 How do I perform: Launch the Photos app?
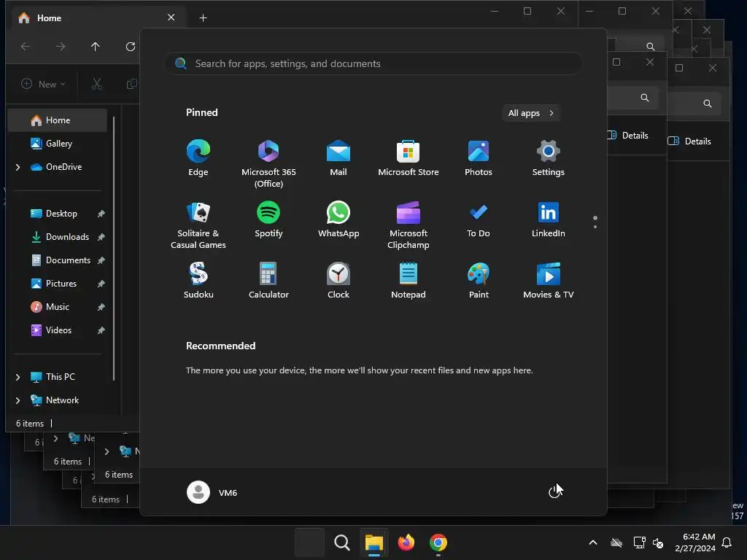click(479, 158)
